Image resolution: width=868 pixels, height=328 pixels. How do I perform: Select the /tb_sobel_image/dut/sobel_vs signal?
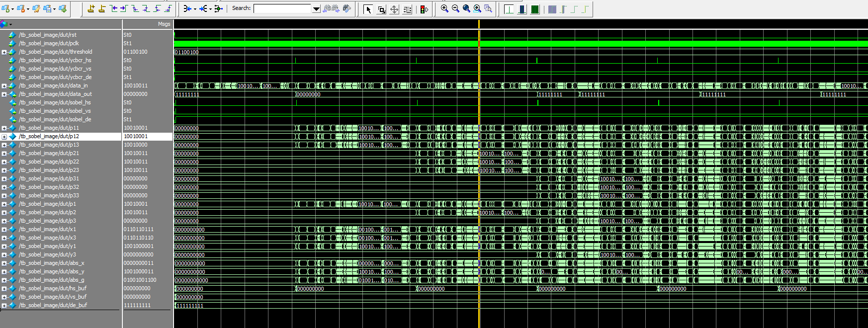[x=55, y=111]
